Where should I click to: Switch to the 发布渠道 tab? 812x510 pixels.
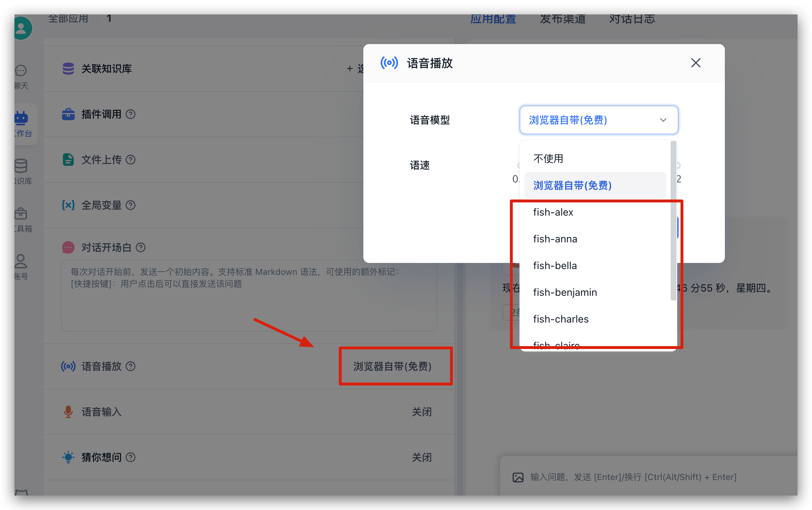pos(563,19)
